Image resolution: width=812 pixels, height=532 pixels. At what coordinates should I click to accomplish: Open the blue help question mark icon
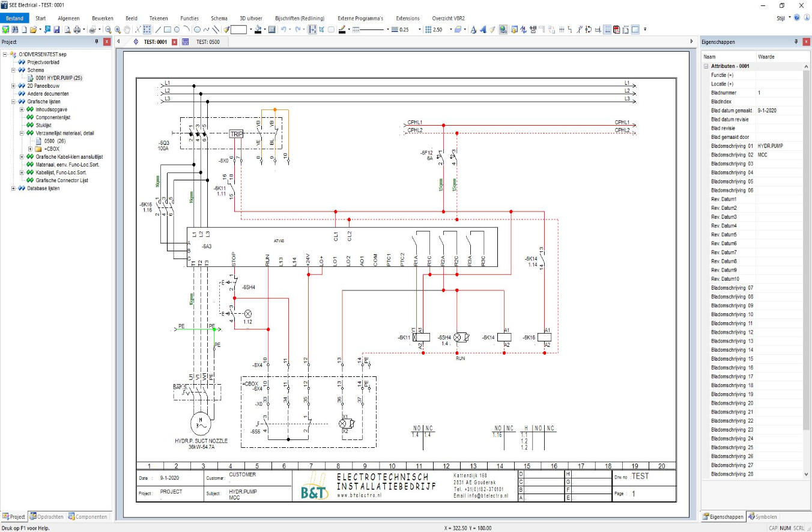pos(797,18)
